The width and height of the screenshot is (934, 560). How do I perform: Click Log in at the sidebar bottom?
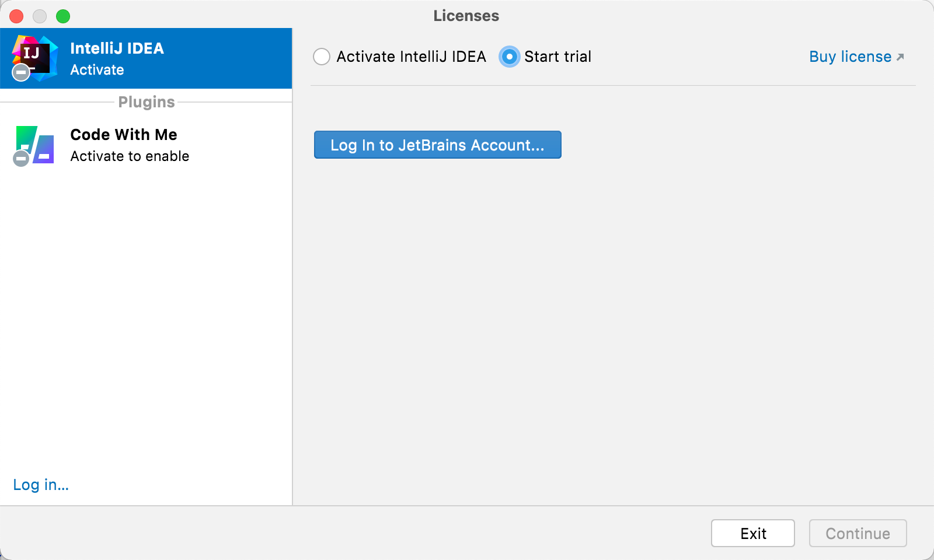[x=40, y=485]
